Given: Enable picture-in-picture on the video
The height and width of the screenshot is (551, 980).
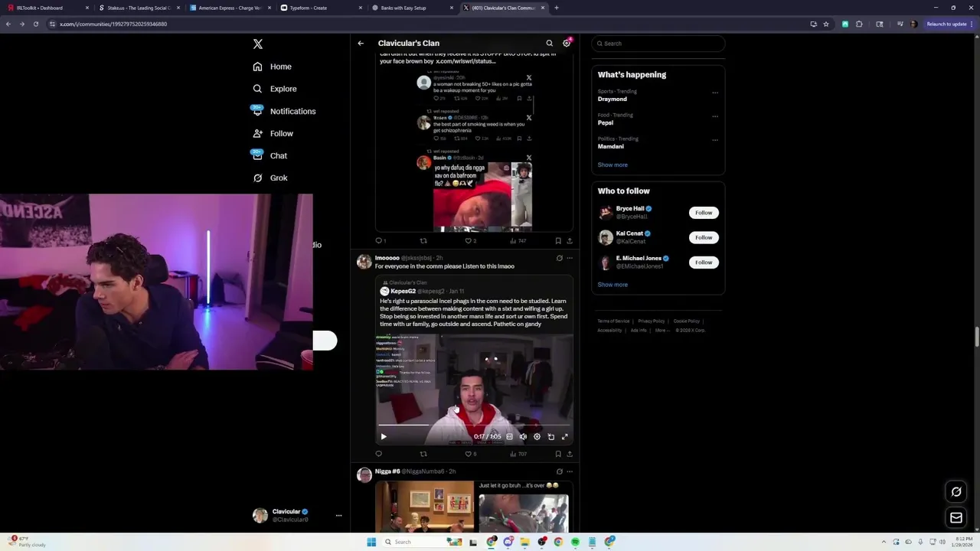Looking at the screenshot, I should pos(550,436).
